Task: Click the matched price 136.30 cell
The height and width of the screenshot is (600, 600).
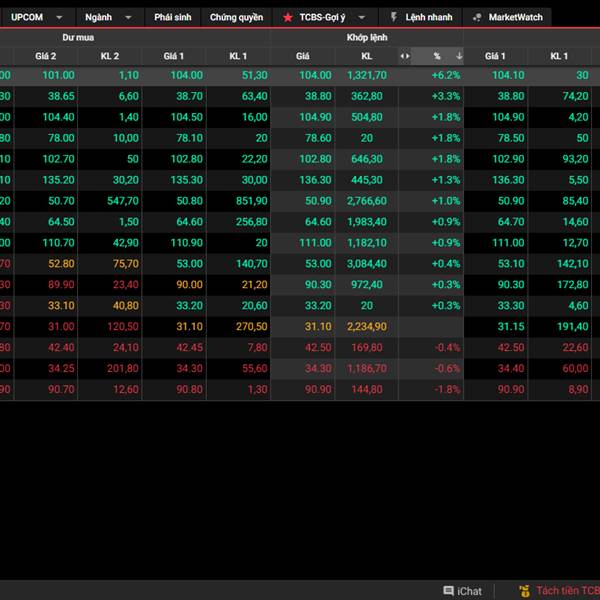Action: [x=315, y=180]
